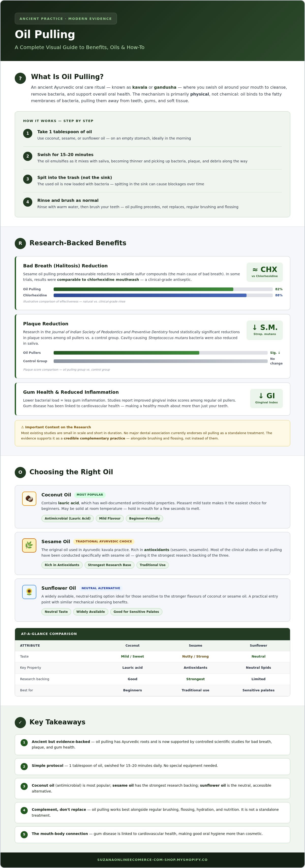Click the step 3 number circle
This screenshot has width=305, height=868.
point(28,179)
